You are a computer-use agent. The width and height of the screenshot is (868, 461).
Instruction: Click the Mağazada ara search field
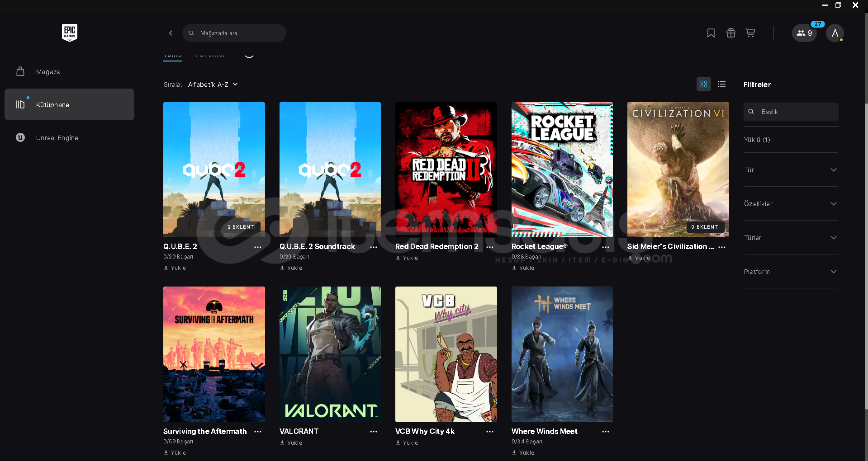point(234,33)
